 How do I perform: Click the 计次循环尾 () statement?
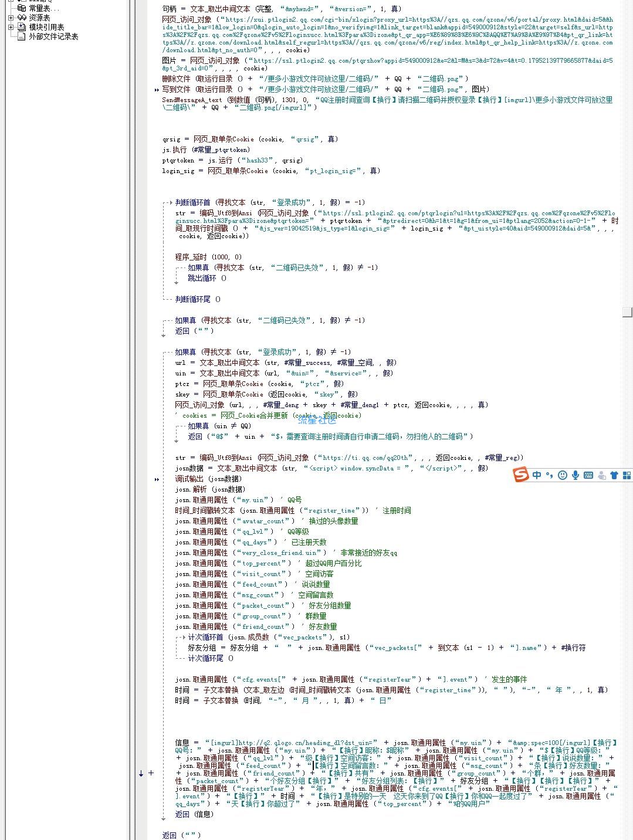pos(211,658)
